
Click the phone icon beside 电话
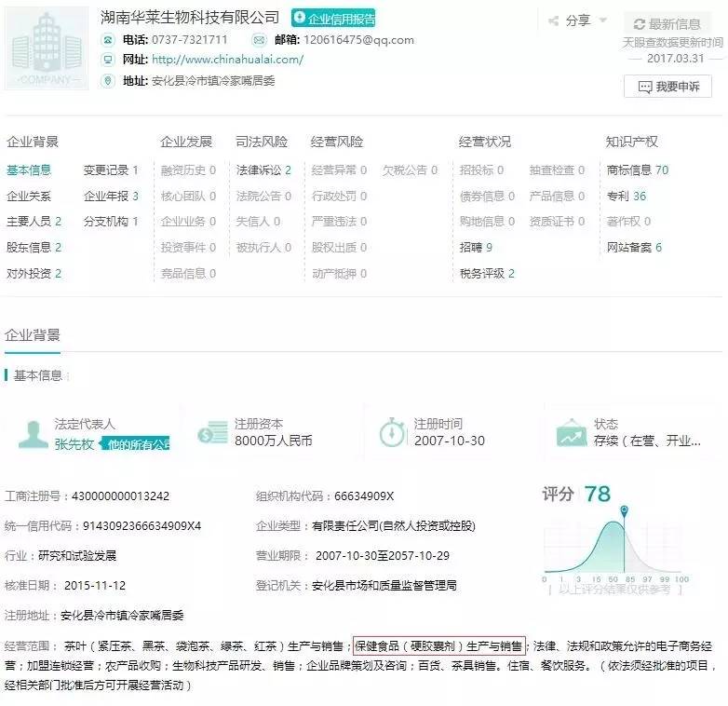(x=108, y=40)
